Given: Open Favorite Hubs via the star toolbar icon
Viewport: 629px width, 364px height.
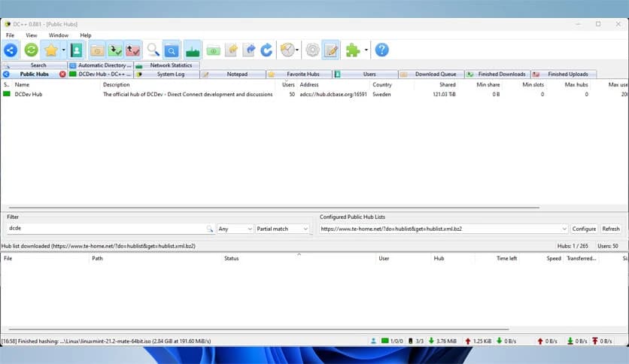Looking at the screenshot, I should point(51,50).
